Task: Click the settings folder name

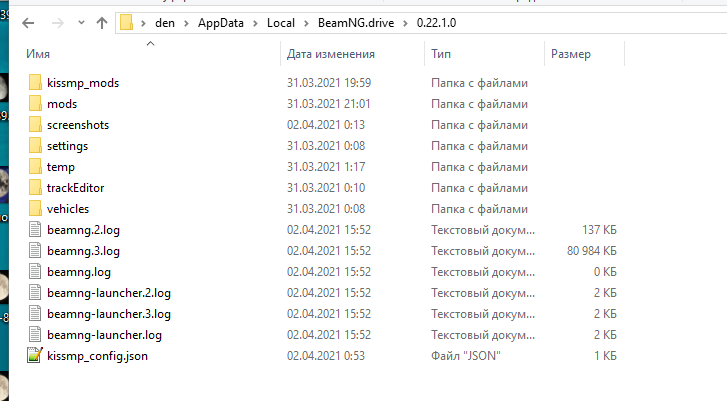Action: tap(67, 146)
